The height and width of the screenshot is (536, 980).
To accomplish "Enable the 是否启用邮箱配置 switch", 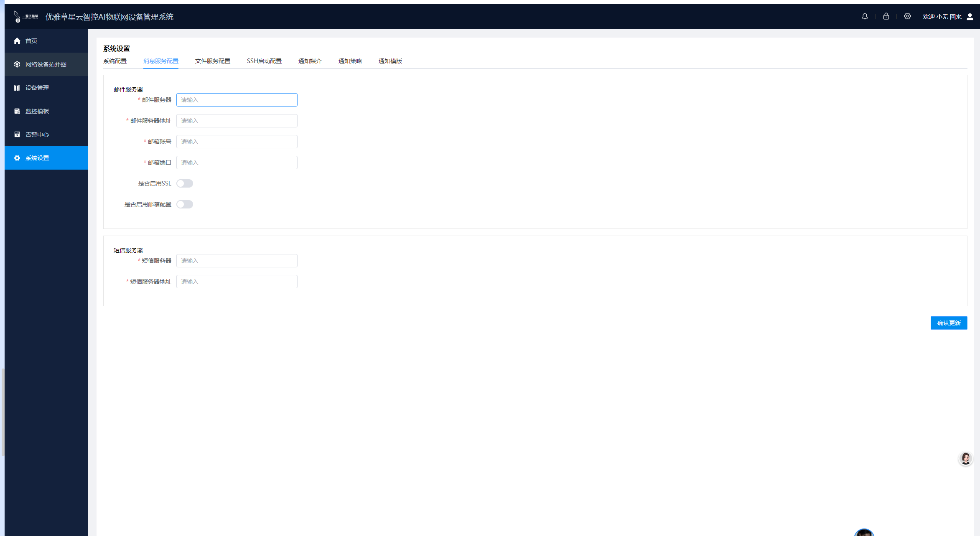I will (184, 204).
